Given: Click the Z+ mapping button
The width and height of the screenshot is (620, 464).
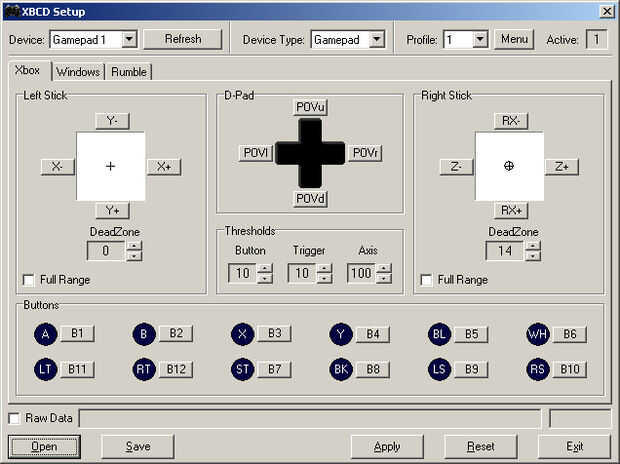Looking at the screenshot, I should click(562, 167).
